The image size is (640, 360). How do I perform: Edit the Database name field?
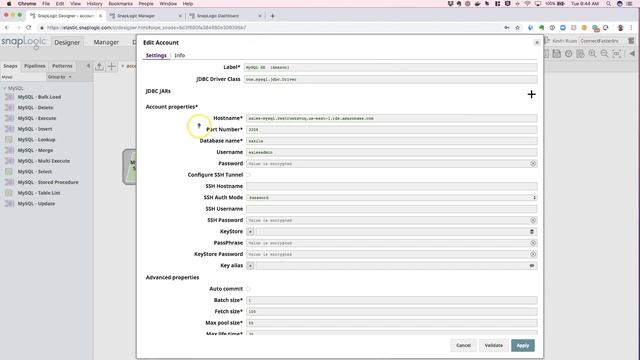391,141
